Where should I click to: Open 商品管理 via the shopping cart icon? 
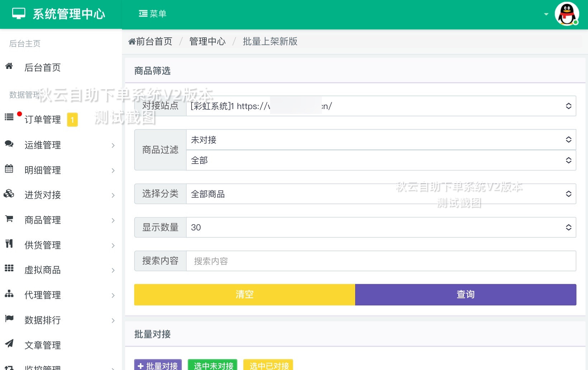tap(9, 220)
